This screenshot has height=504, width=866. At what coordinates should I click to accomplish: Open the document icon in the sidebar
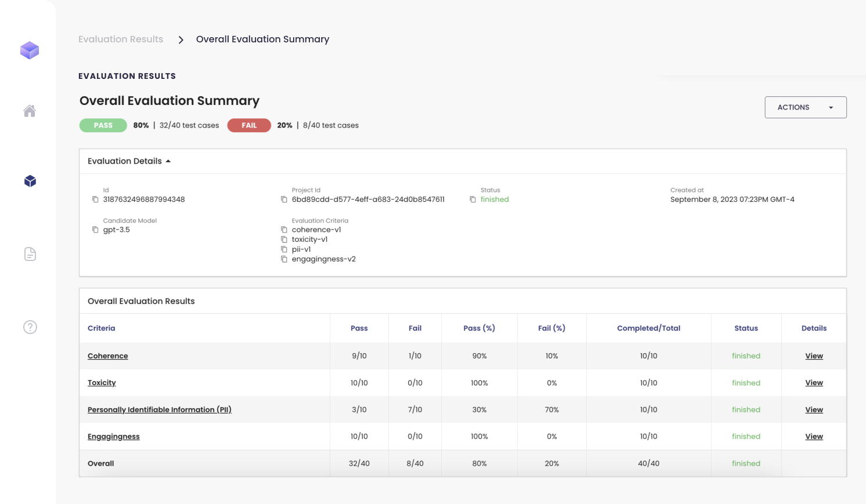(x=30, y=254)
